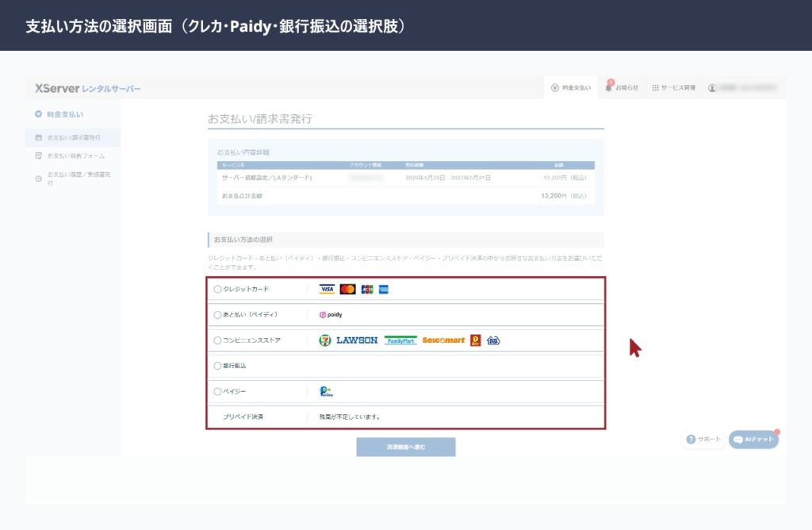Screen dimensions: 812x530
Task: Click the お支払い/請求書発行 page heading
Action: pos(260,119)
